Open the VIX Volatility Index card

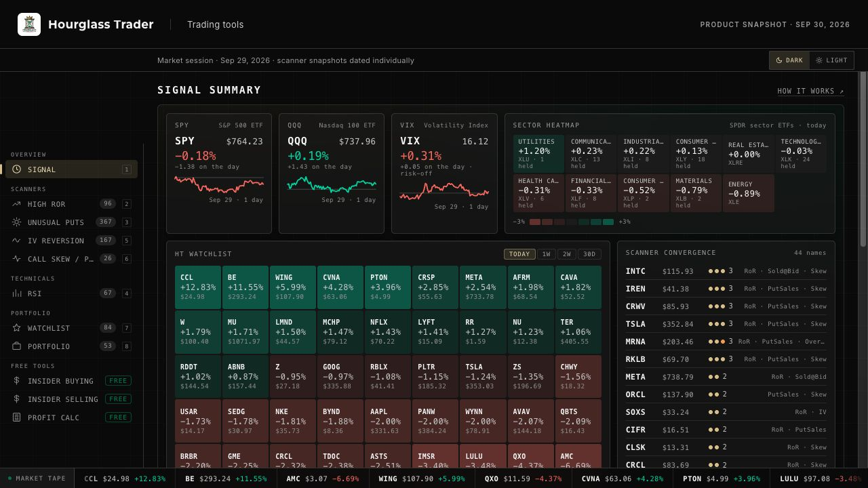[444, 174]
